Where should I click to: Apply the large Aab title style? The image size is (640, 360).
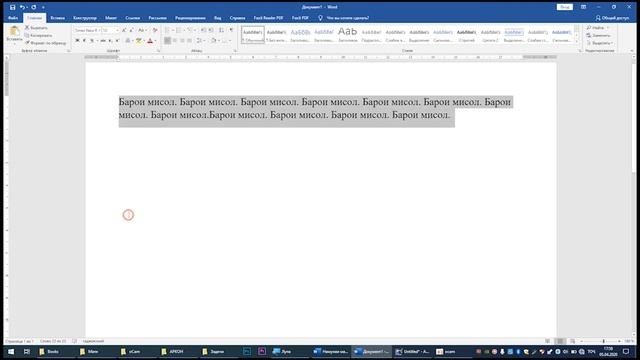(348, 35)
